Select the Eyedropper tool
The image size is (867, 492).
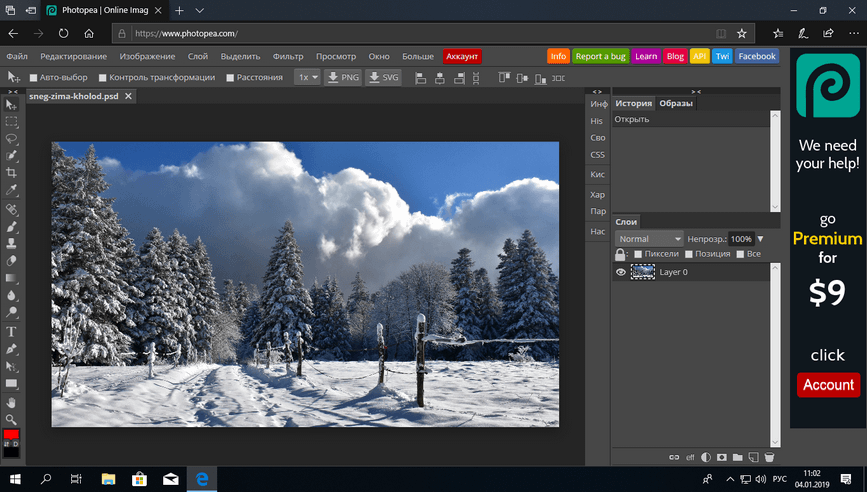(x=11, y=190)
